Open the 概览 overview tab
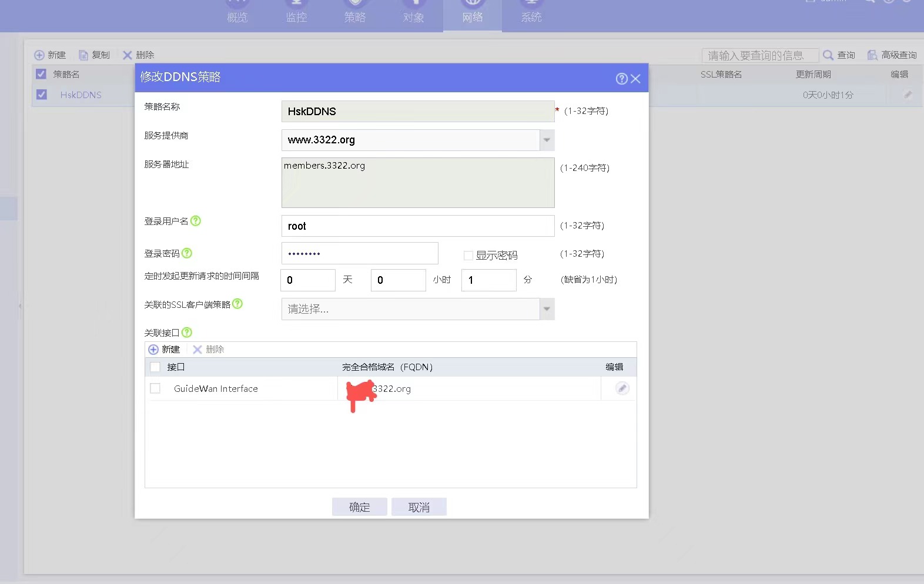Screen dimensions: 924x584 point(237,16)
